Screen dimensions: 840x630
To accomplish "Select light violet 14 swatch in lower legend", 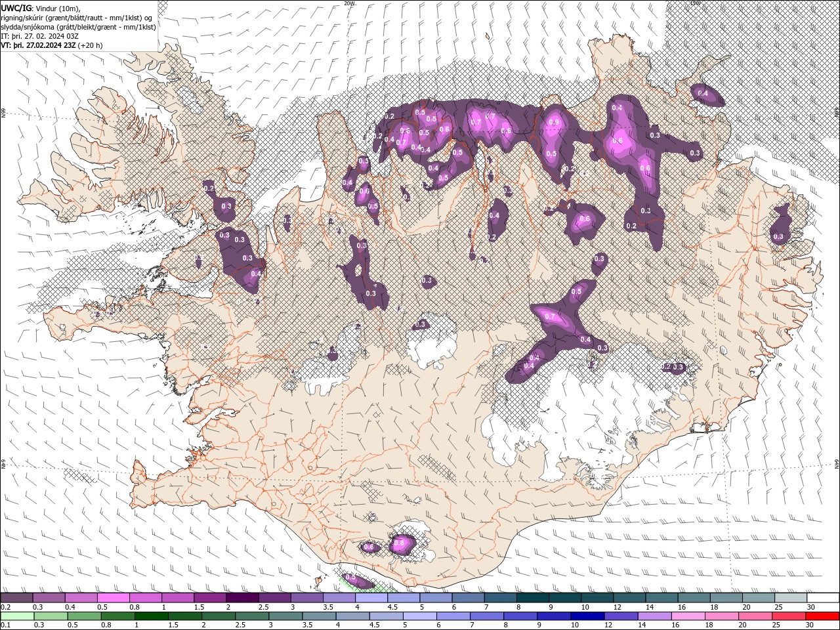I will click(x=656, y=616).
